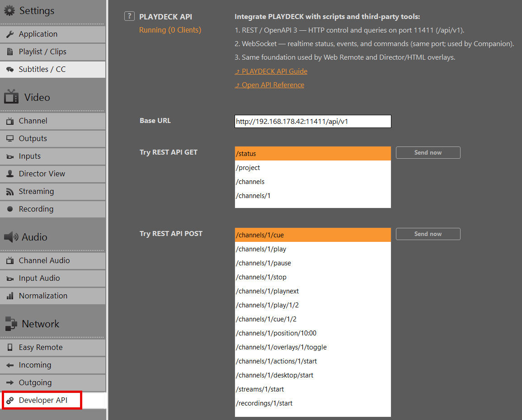Viewport: 522px width, 420px height.
Task: Select Input Audio in the sidebar
Action: tap(52, 278)
